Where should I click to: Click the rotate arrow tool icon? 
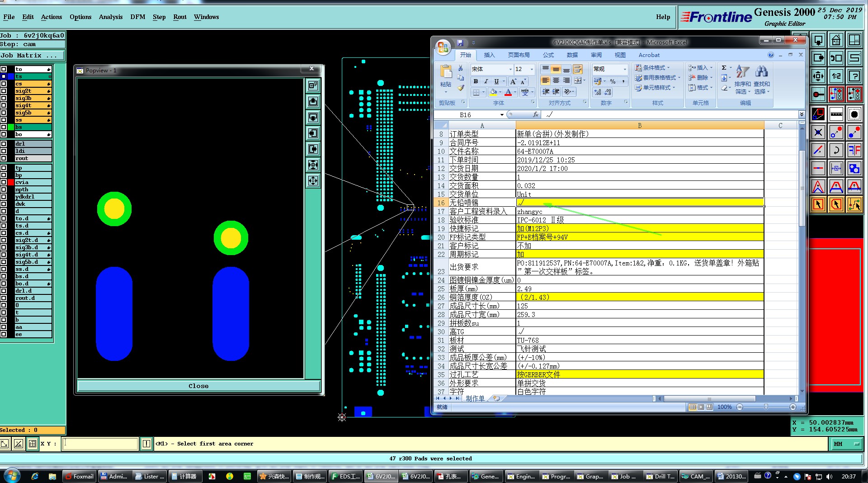pos(836,150)
